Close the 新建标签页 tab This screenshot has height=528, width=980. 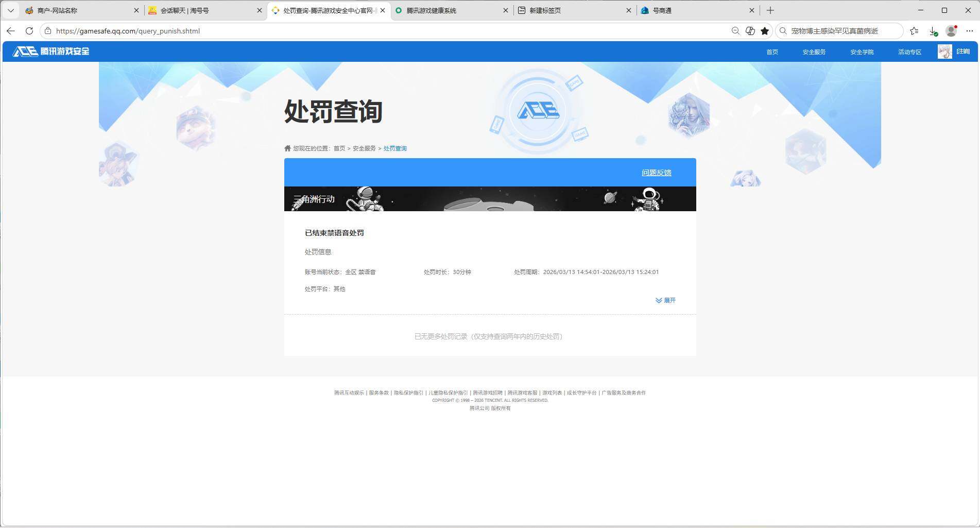click(x=629, y=10)
